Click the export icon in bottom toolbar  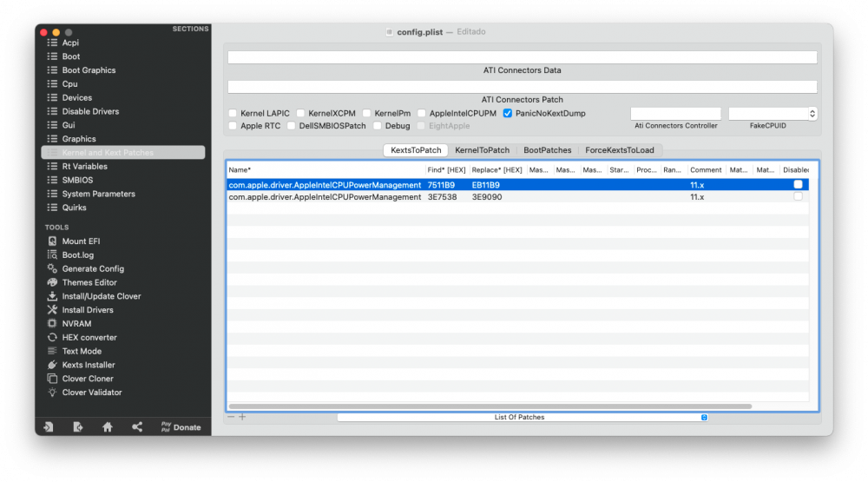[x=78, y=427]
